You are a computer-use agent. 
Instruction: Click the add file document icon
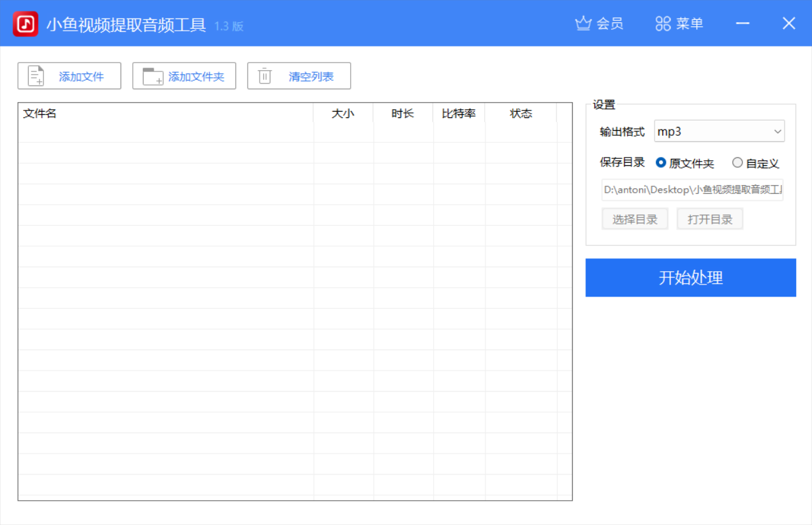[x=36, y=76]
